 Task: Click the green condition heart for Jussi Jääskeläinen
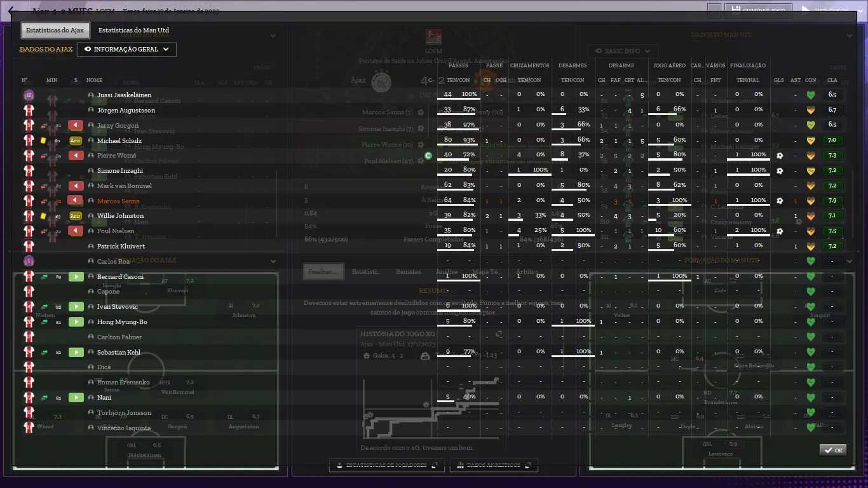pos(810,95)
